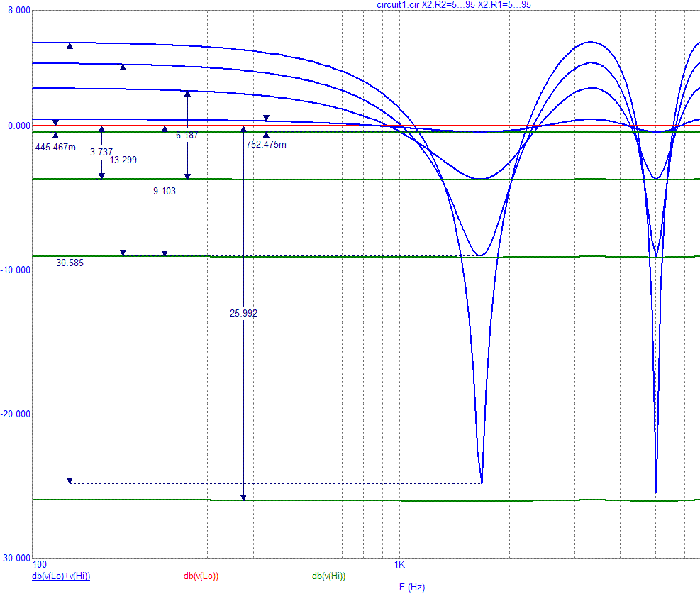The width and height of the screenshot is (700, 594).
Task: Click the -20.000 y-axis scale value
Action: tap(16, 414)
